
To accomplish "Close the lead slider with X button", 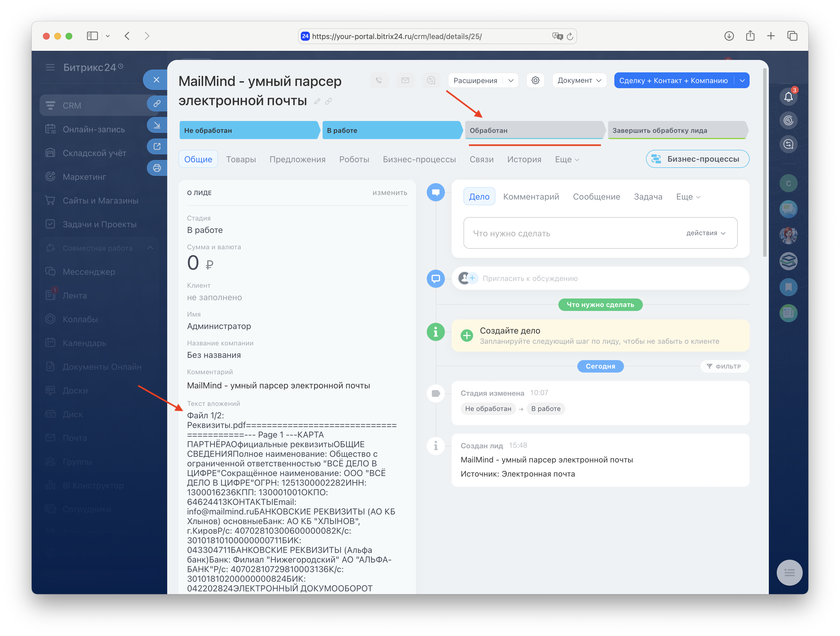I will click(x=156, y=80).
